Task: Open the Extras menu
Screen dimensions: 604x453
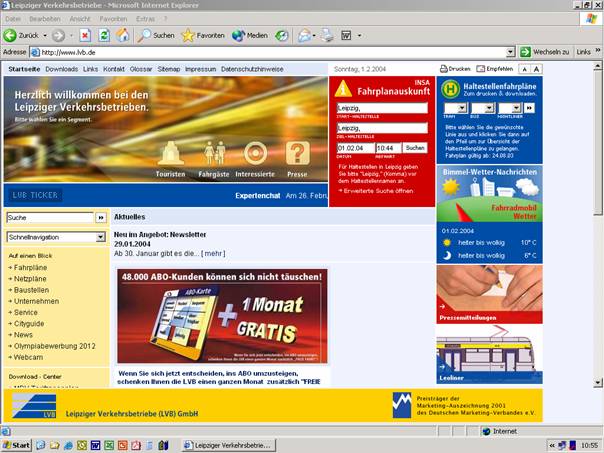Action: click(x=145, y=19)
